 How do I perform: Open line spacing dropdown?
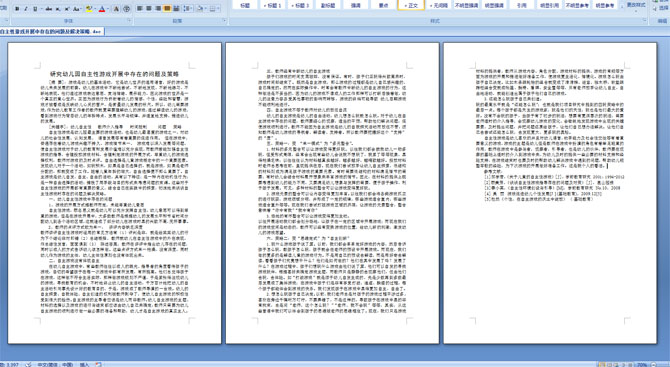click(188, 9)
